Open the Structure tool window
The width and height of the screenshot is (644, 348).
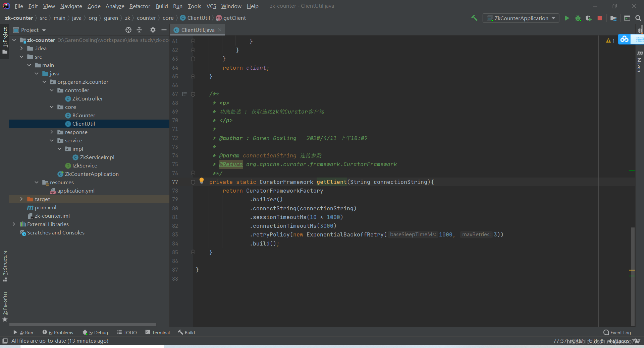click(x=5, y=266)
